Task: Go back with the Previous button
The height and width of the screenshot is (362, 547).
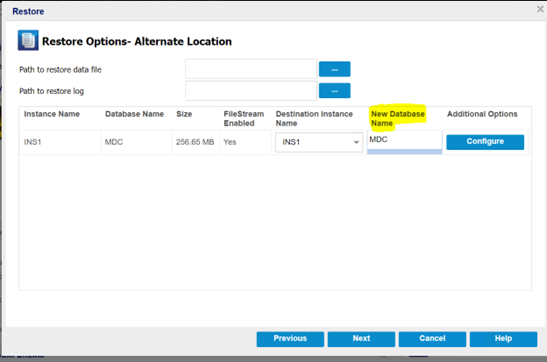Action: point(290,339)
